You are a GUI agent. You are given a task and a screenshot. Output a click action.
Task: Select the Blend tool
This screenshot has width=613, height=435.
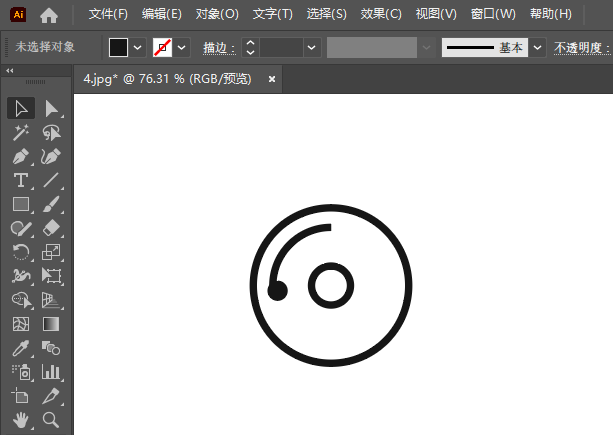click(51, 348)
